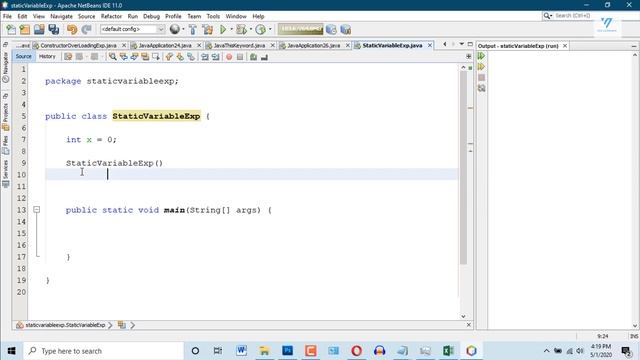
Task: Open the Tools menu
Action: point(213,16)
